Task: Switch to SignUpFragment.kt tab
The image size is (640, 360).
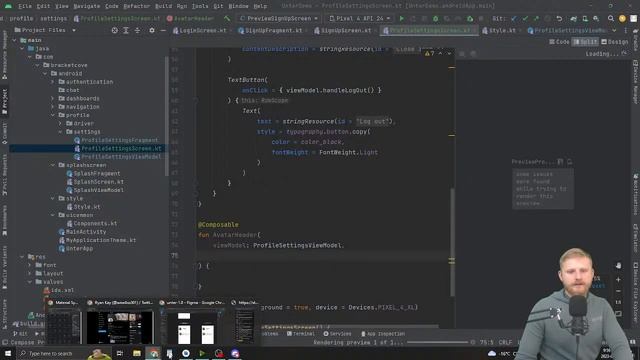Action: click(270, 31)
